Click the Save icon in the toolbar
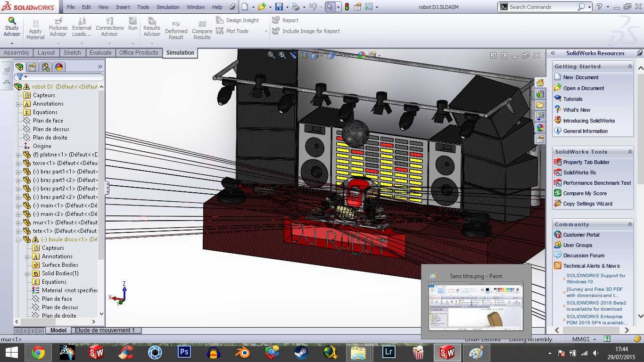 279,7
